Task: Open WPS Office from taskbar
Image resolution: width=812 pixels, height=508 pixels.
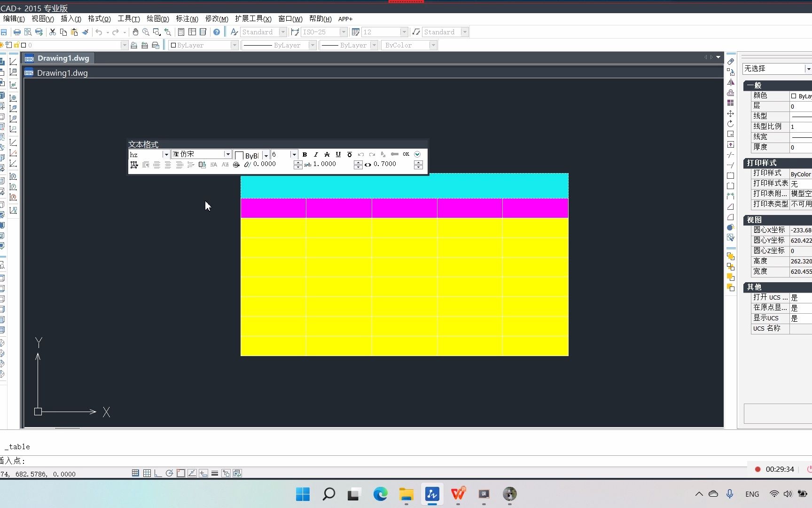Action: [458, 494]
